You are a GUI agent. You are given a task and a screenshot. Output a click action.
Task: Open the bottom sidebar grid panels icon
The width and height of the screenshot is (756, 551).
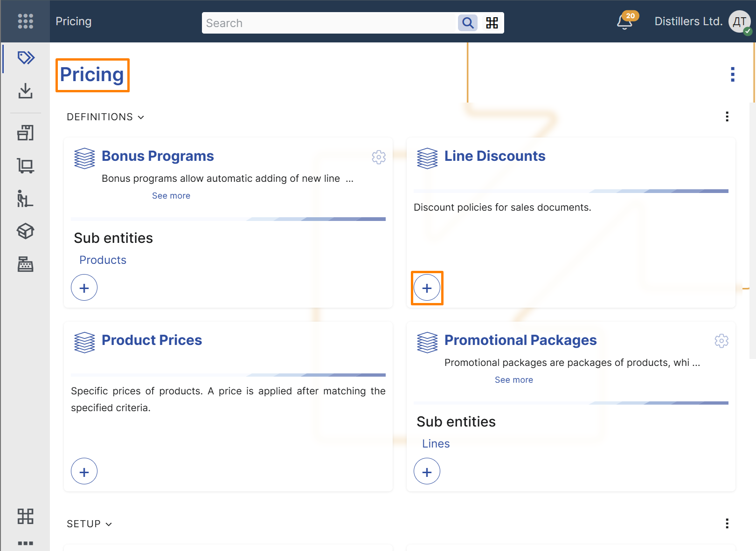tap(26, 516)
